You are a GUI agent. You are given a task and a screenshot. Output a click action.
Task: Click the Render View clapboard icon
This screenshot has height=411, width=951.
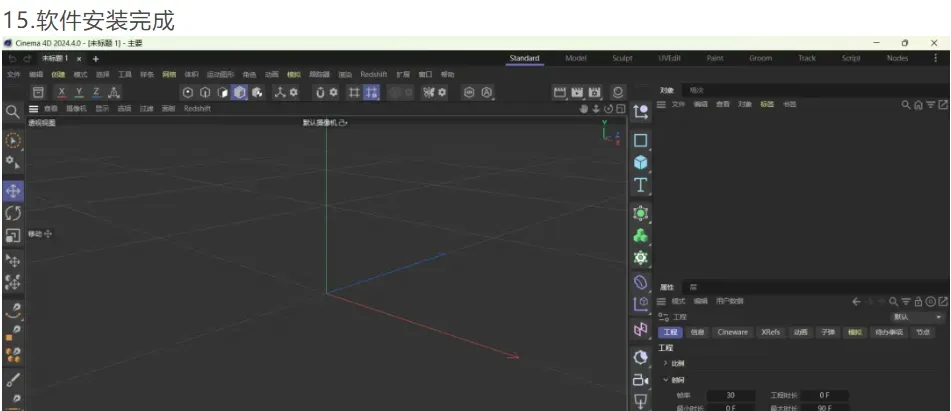(560, 92)
